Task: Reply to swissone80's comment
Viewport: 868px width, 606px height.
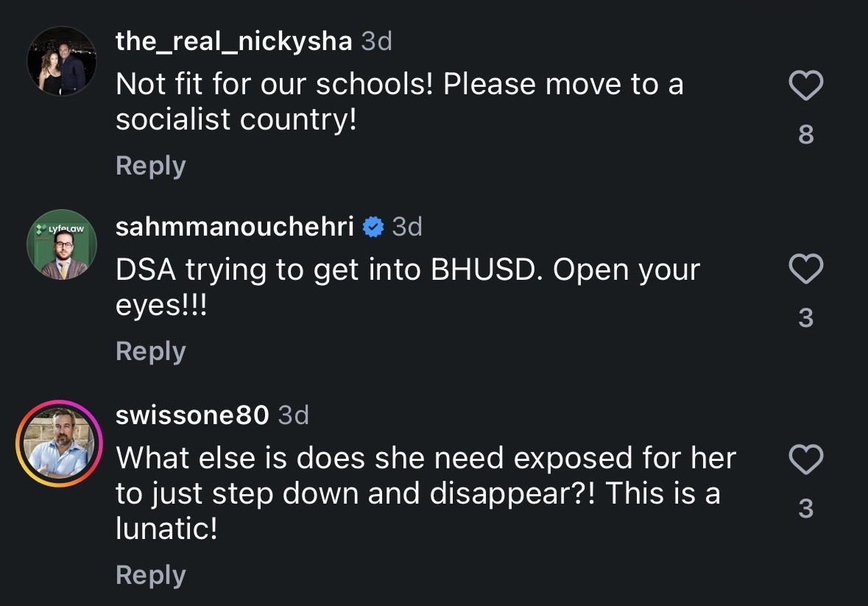Action: click(151, 575)
